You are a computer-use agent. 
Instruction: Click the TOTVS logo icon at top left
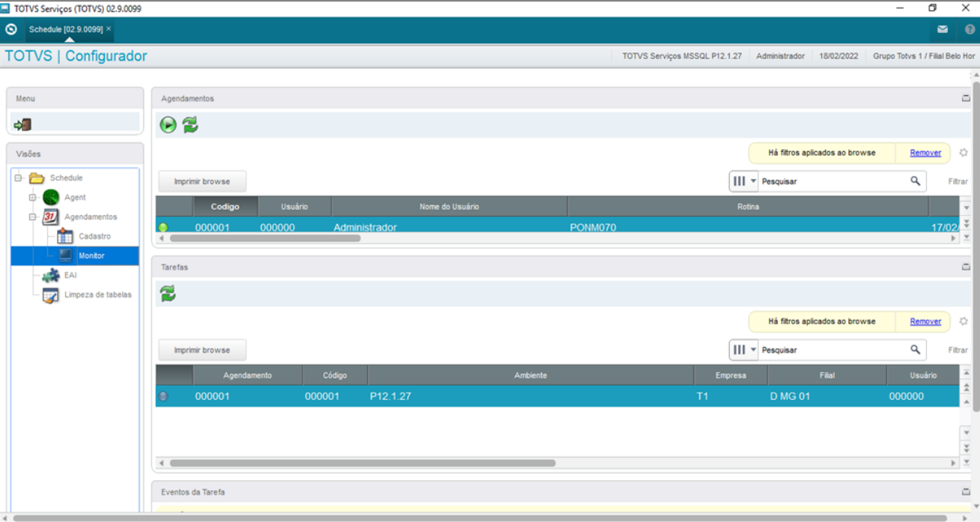click(x=11, y=30)
